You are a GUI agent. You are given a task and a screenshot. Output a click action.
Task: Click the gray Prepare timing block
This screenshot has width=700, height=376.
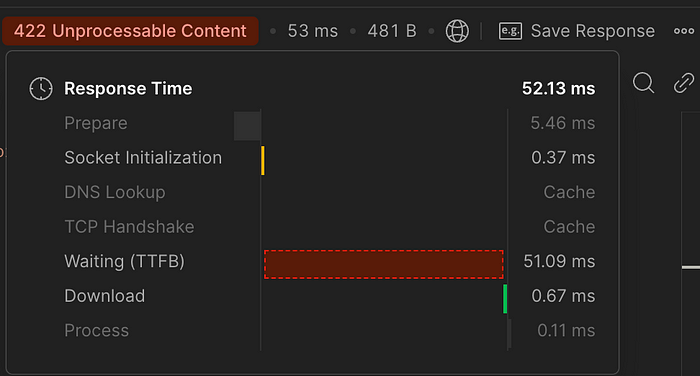coord(247,126)
